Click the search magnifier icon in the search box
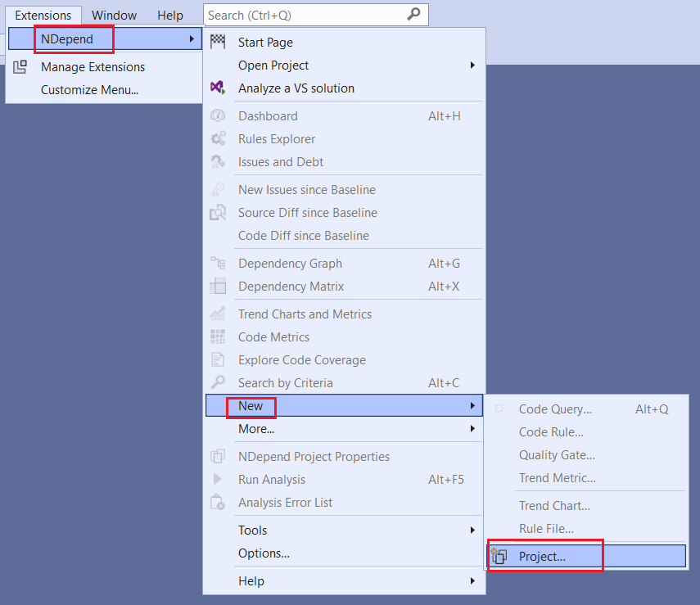700x605 pixels. [413, 14]
